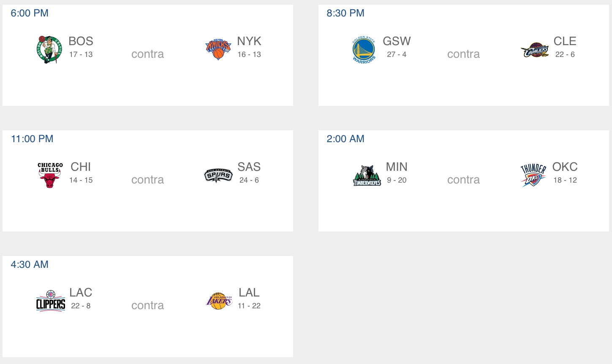Open the BOS team abbreviation link

tap(81, 41)
